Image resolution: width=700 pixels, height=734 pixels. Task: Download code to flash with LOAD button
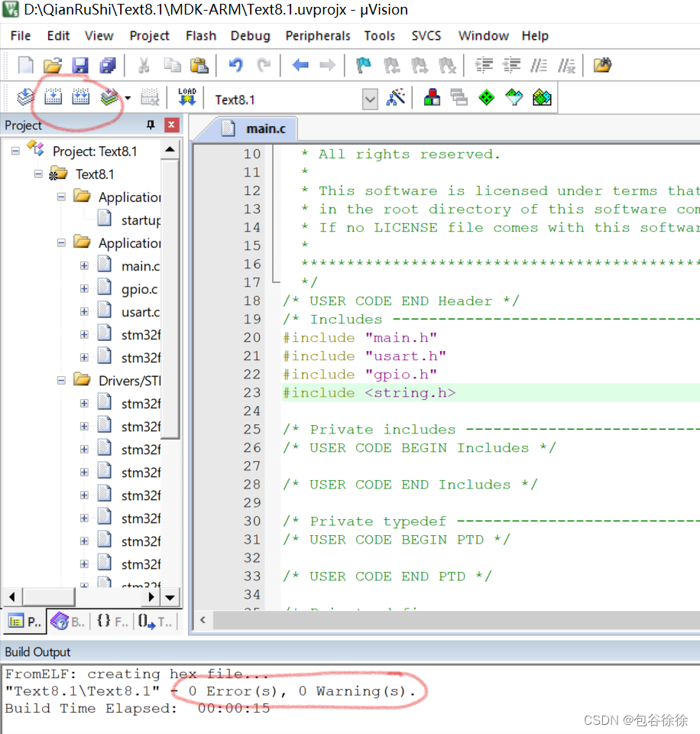click(x=187, y=97)
